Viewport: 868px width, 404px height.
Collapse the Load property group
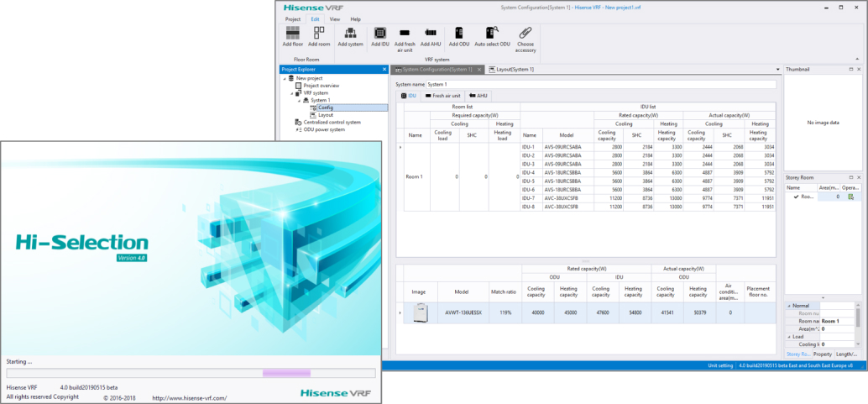tap(789, 337)
